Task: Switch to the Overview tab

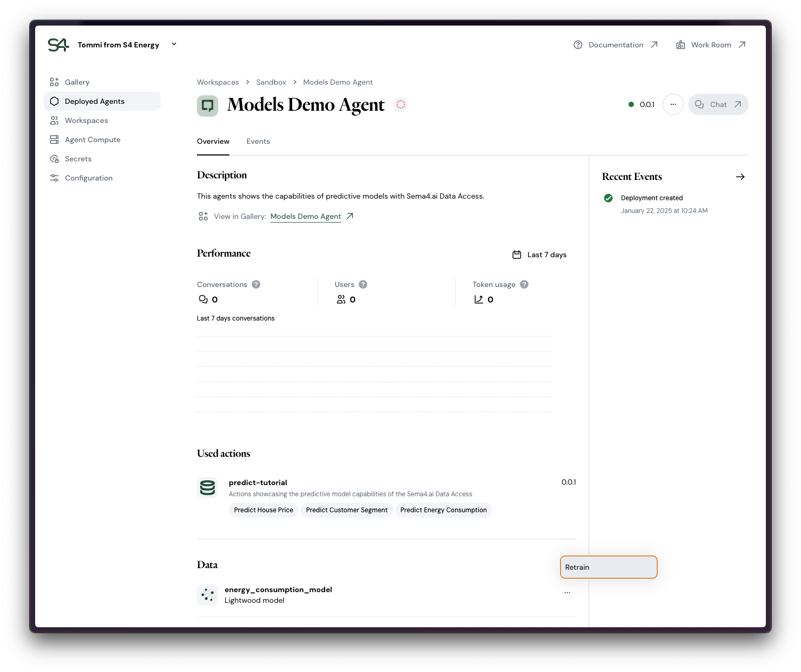Action: [x=213, y=141]
